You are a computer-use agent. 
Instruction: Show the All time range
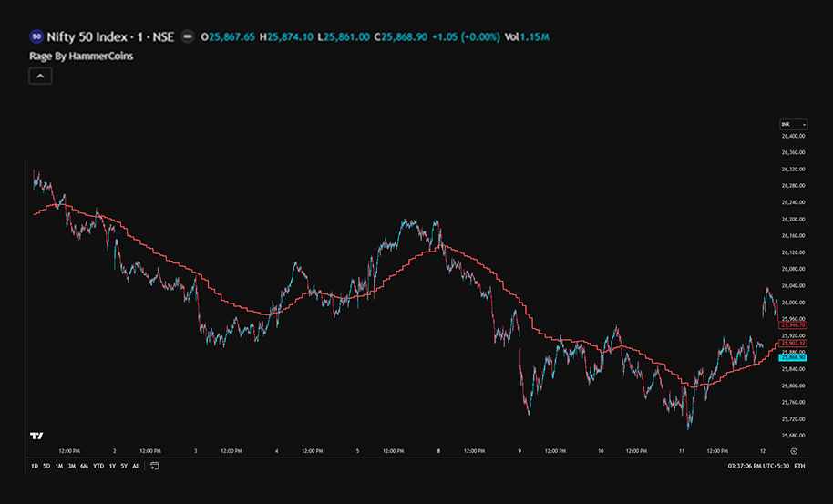pos(136,466)
